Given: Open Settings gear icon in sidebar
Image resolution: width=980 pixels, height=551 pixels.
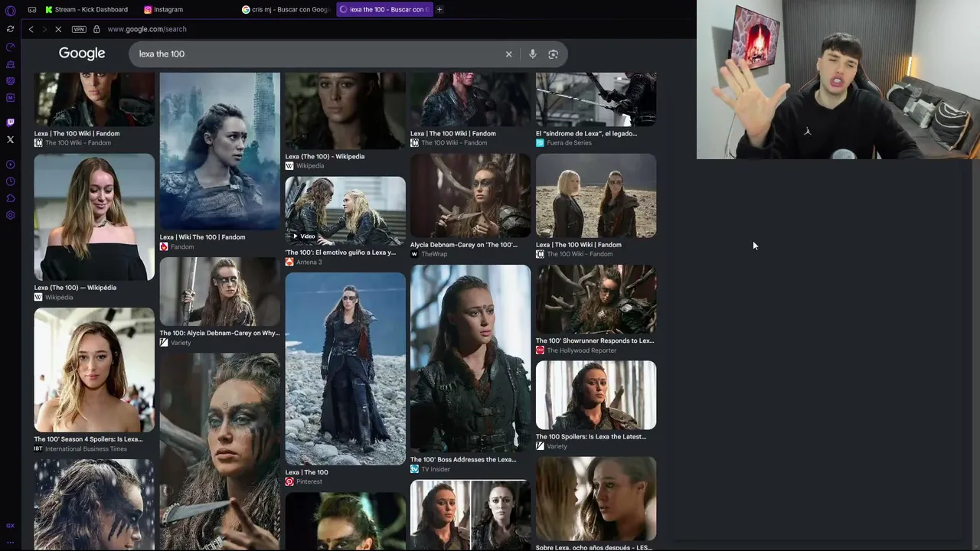Looking at the screenshot, I should coord(10,215).
